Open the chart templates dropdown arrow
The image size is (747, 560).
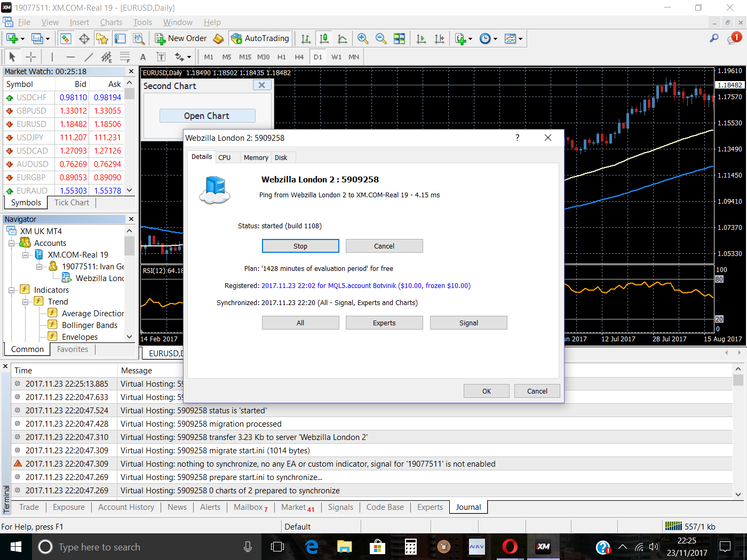click(x=520, y=38)
